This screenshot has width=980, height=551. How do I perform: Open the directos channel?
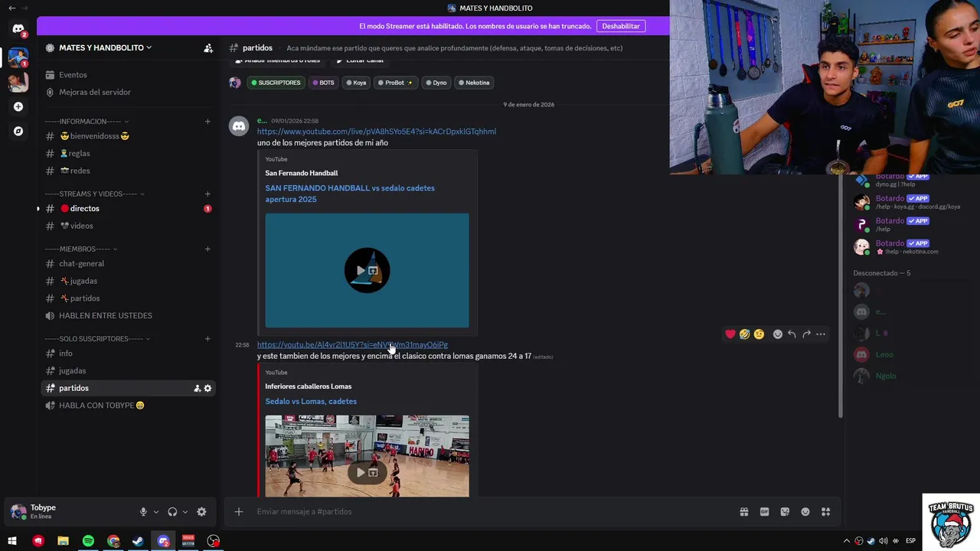pos(128,209)
